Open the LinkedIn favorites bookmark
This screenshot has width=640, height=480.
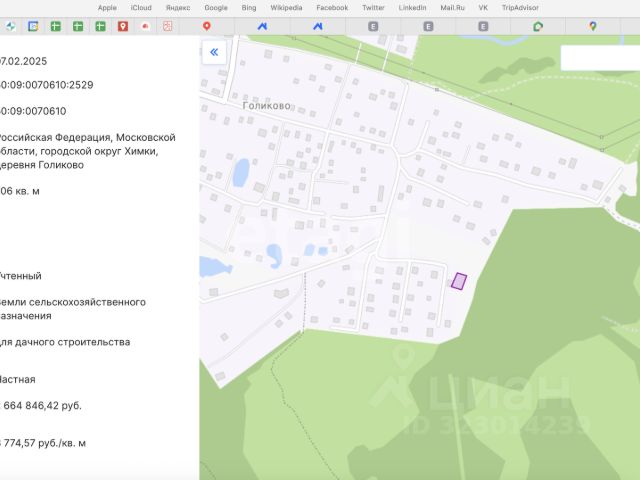click(x=412, y=8)
